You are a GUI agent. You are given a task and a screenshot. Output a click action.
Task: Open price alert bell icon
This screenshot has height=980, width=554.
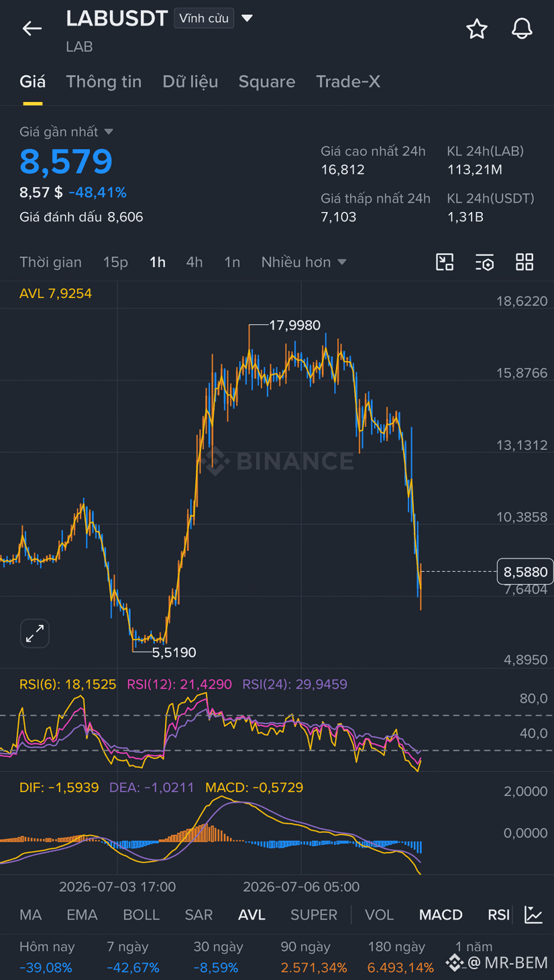tap(522, 29)
